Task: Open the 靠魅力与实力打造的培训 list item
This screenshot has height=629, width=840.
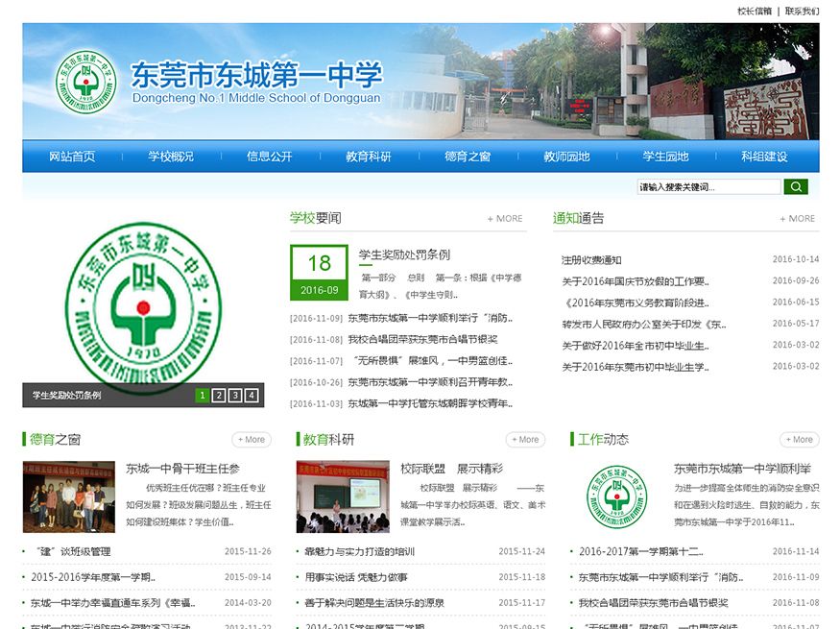Action: [x=359, y=552]
